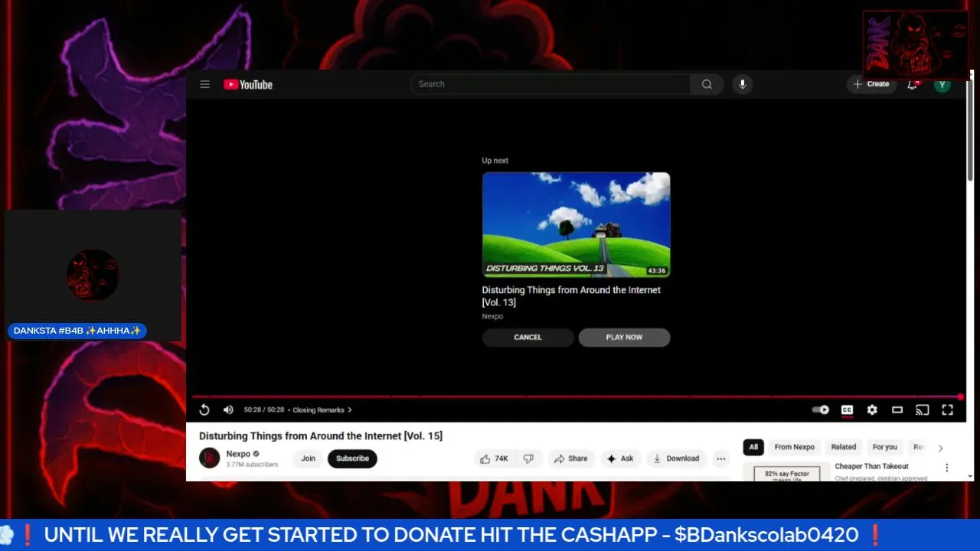Open the Up next video thumbnail
The width and height of the screenshot is (980, 551).
pos(576,224)
